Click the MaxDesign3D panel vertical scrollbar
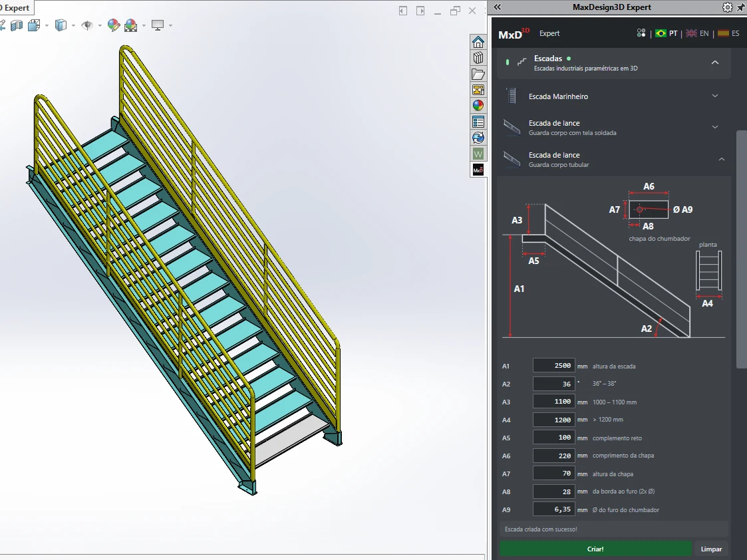The width and height of the screenshot is (747, 560). click(741, 249)
